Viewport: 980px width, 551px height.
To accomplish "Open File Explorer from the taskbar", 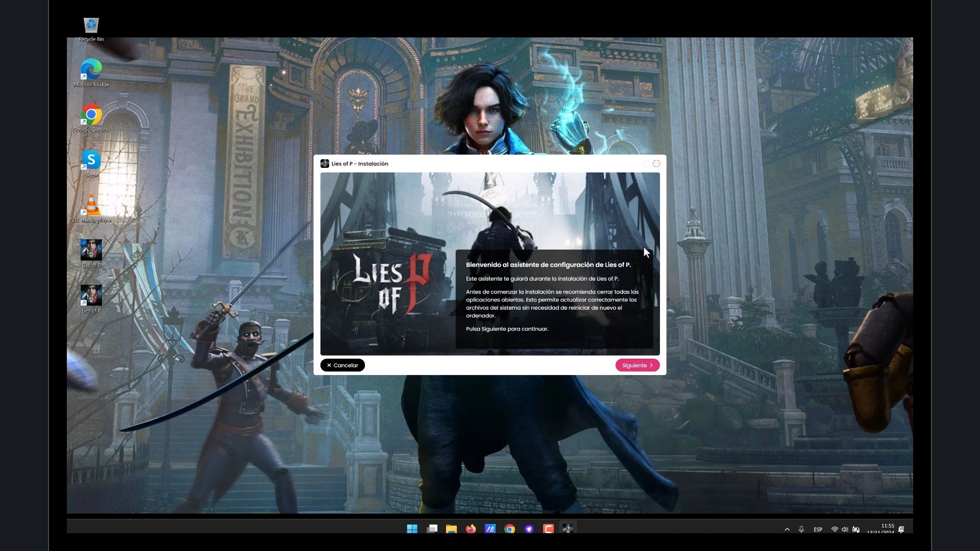I will click(451, 529).
